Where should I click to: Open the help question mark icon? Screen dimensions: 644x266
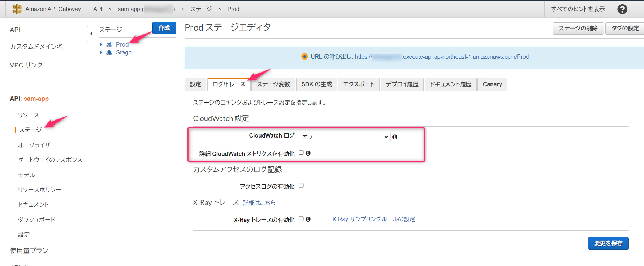622,9
